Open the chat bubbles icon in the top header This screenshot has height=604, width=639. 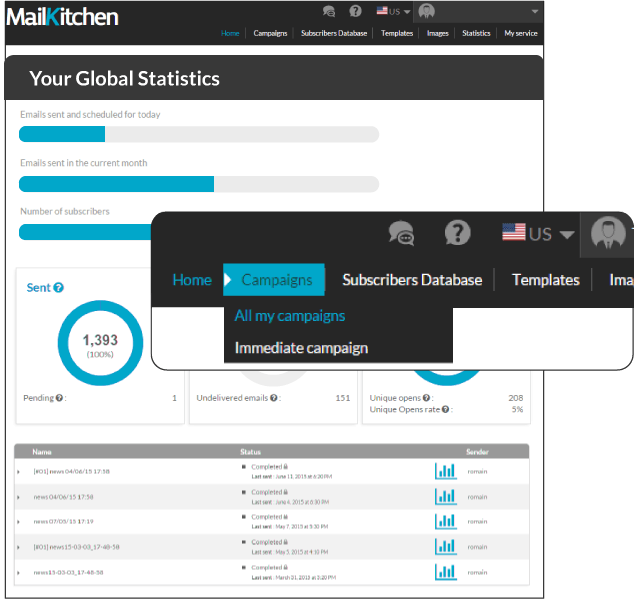[x=328, y=11]
